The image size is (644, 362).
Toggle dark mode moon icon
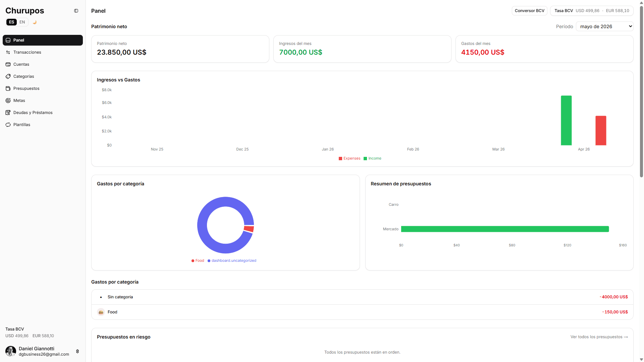(x=35, y=22)
